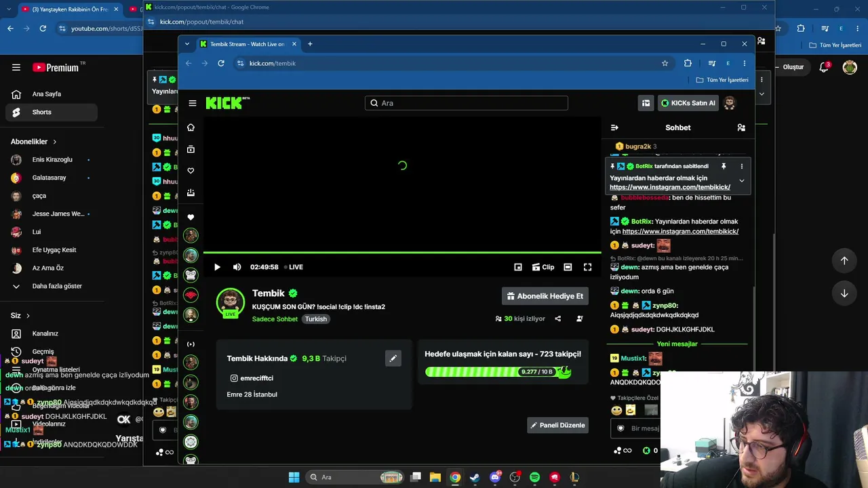Click the follower goal progress bar

point(498,371)
